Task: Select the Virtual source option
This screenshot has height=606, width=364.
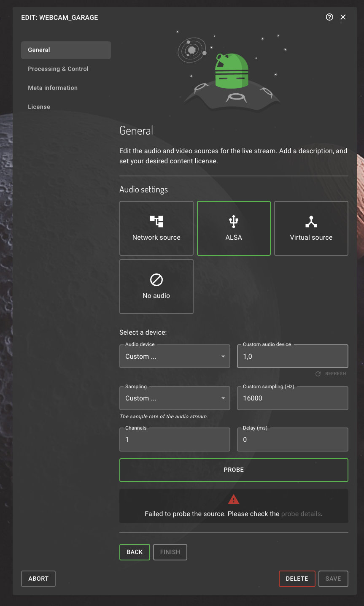Action: (311, 228)
